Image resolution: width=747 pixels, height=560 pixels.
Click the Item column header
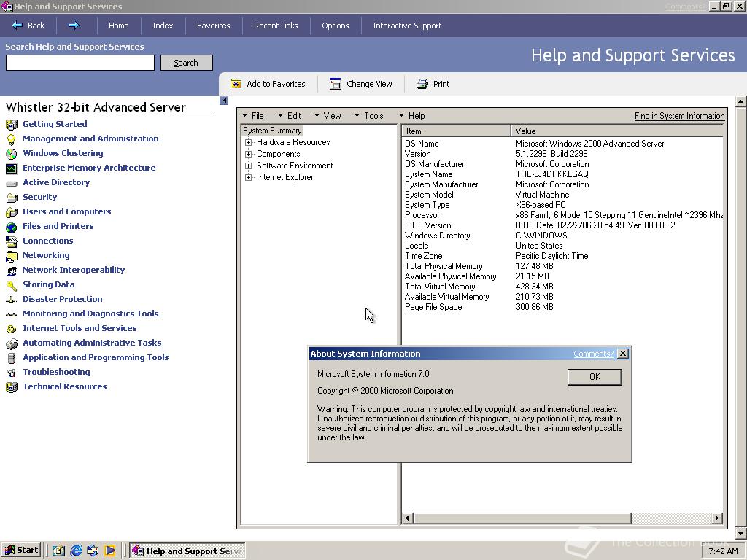457,131
